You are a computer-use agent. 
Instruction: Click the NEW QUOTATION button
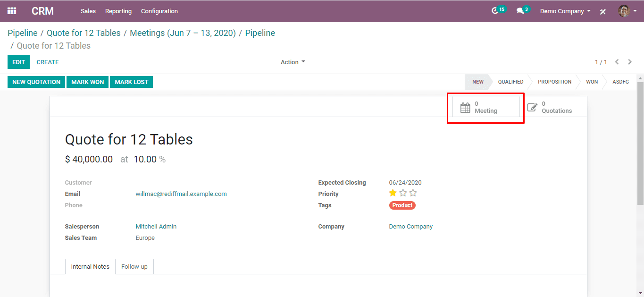[x=36, y=82]
